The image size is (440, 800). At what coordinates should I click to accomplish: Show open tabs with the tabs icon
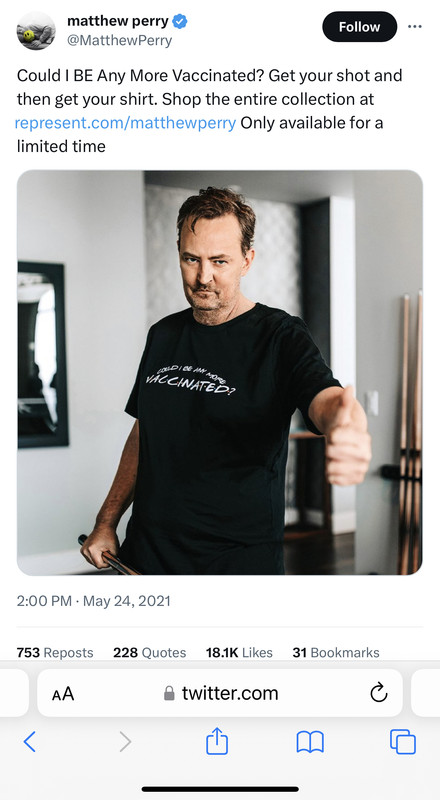click(403, 741)
